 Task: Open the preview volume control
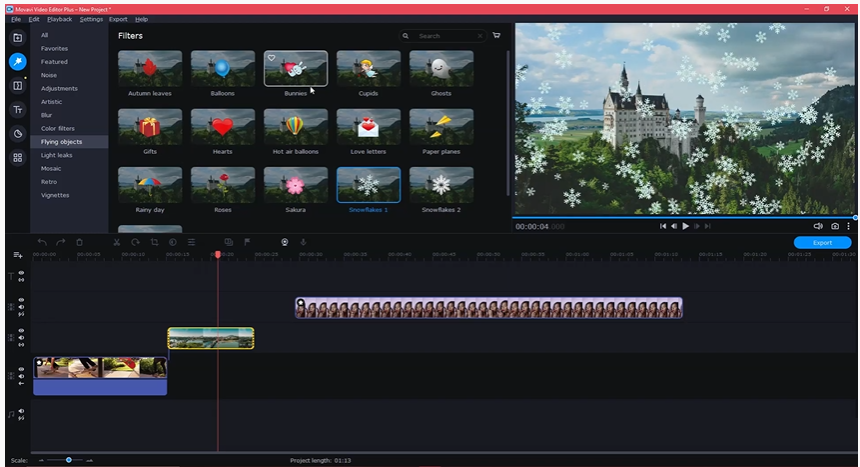click(x=818, y=227)
